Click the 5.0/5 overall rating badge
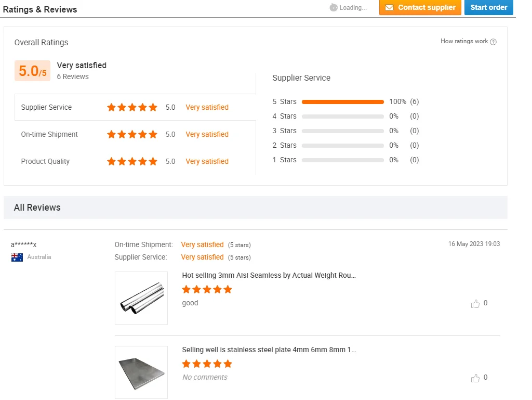Screen dimensions: 532x400 tap(32, 71)
